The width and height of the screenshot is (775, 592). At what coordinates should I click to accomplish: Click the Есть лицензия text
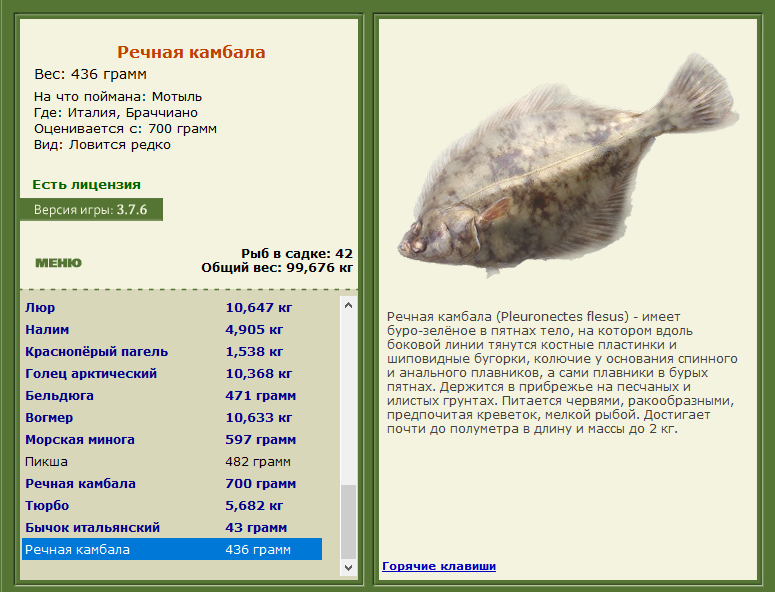[86, 185]
